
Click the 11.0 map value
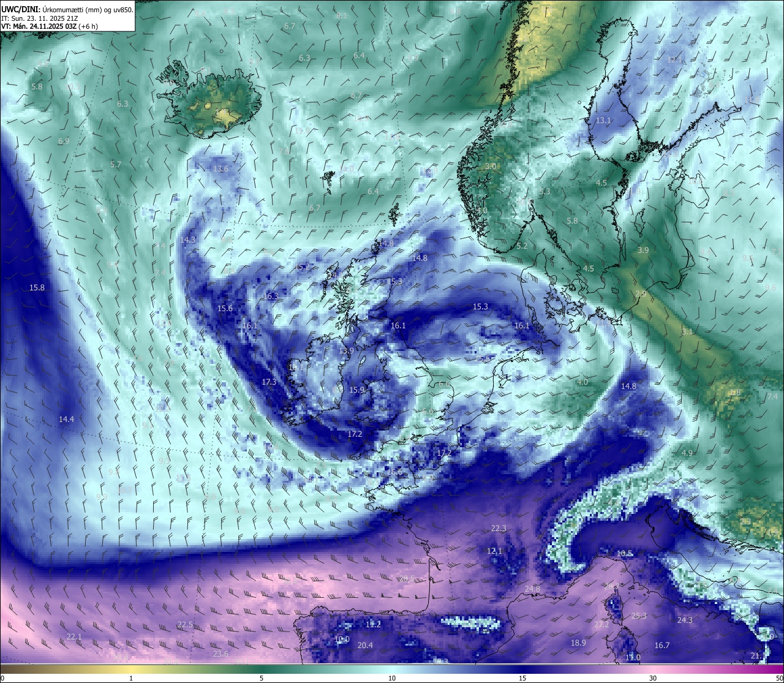[633, 657]
